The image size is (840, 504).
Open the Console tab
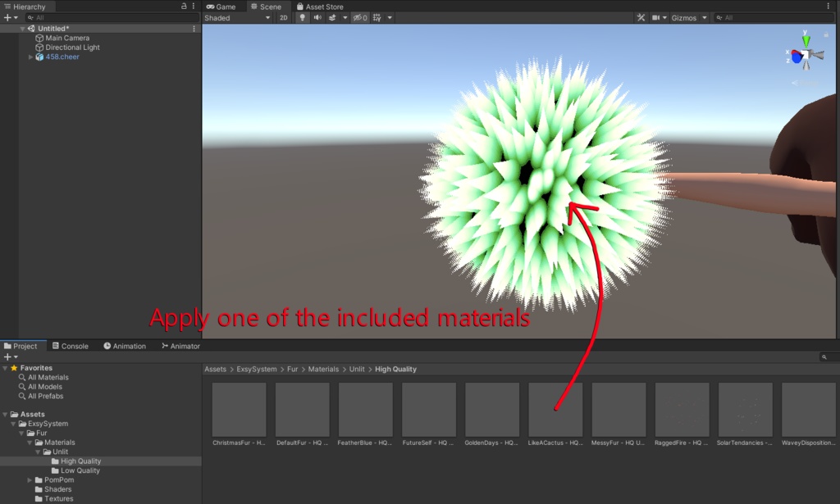coord(71,346)
